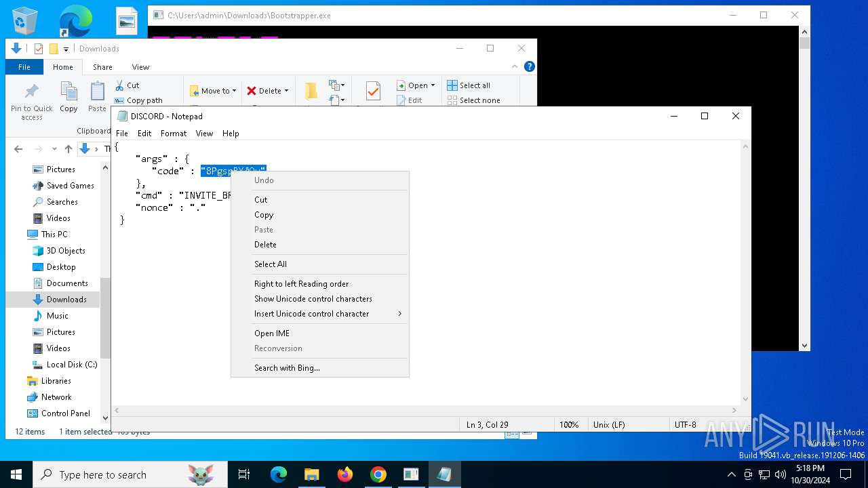Open Notepad File menu
Image resolution: width=868 pixels, height=488 pixels.
(x=122, y=134)
